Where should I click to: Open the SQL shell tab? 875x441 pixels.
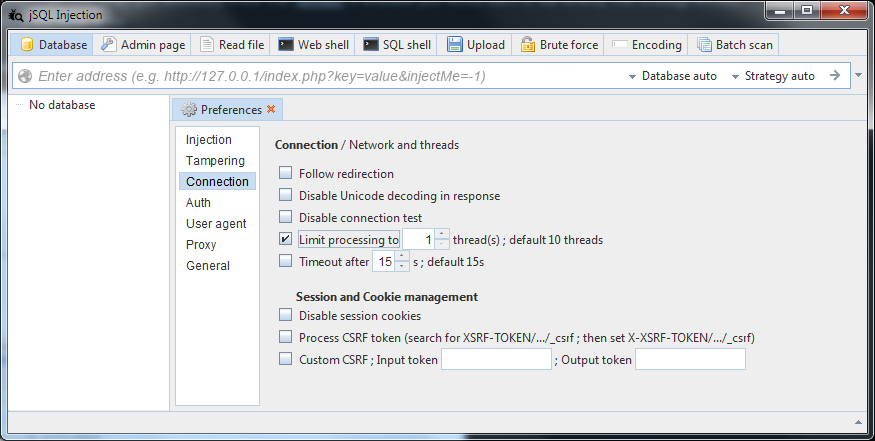tap(396, 45)
